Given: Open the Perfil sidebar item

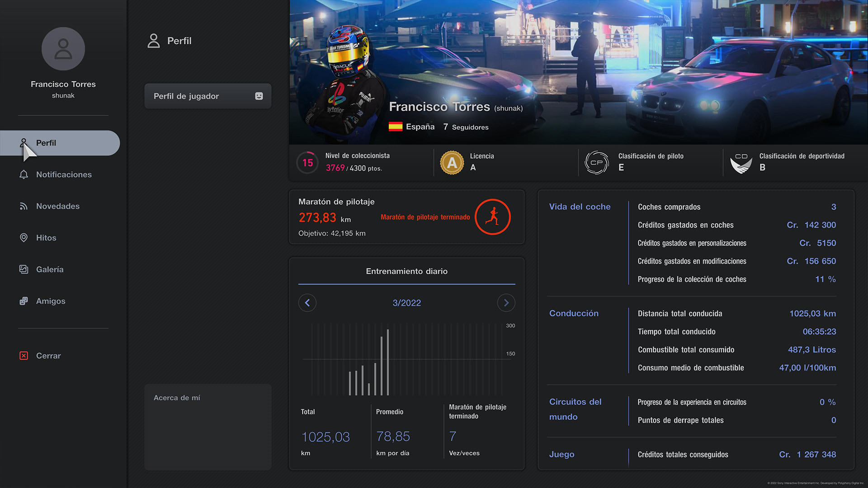Looking at the screenshot, I should click(60, 143).
